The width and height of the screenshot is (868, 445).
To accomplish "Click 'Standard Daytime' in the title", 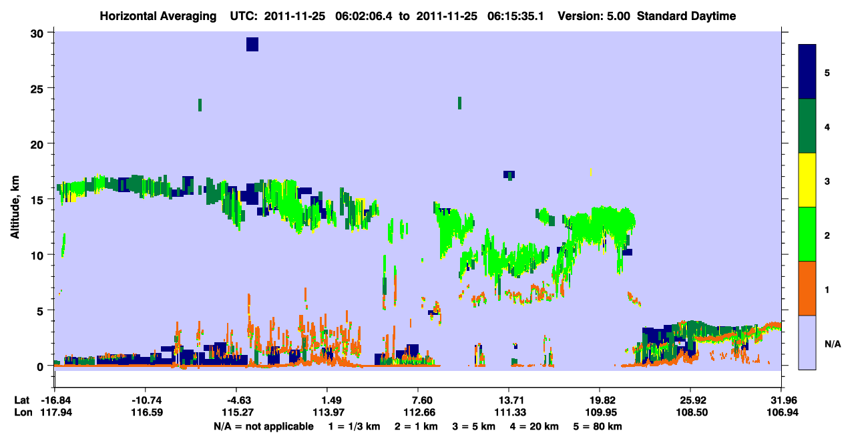I will [x=686, y=16].
